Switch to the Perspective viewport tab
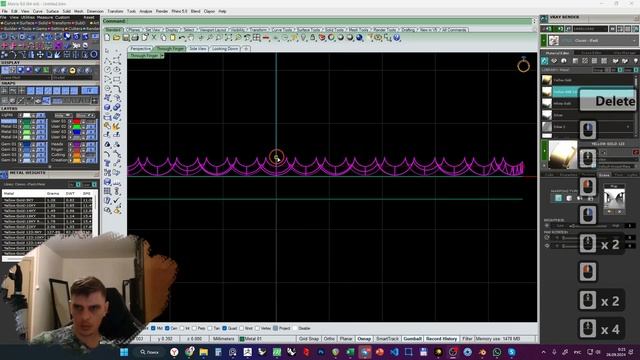Screen dimensions: 640x360 [x=141, y=49]
